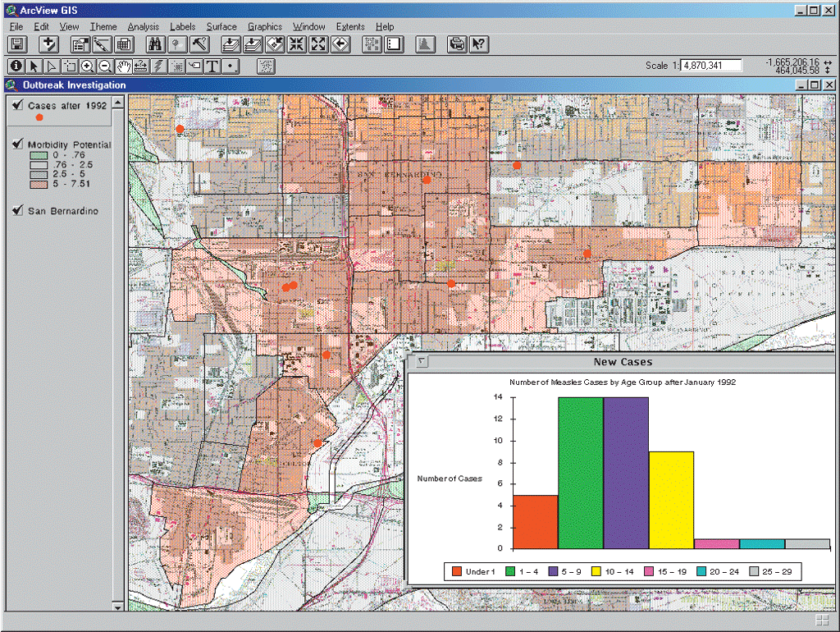Screen dimensions: 840x632
Task: Click the Print toolbar icon
Action: 457,45
